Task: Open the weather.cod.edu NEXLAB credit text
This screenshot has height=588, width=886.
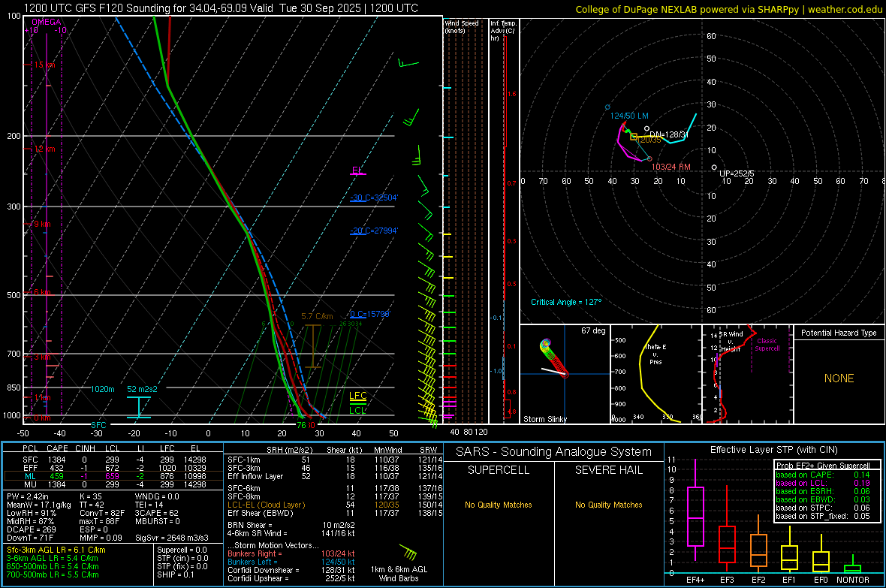Action: [x=728, y=9]
